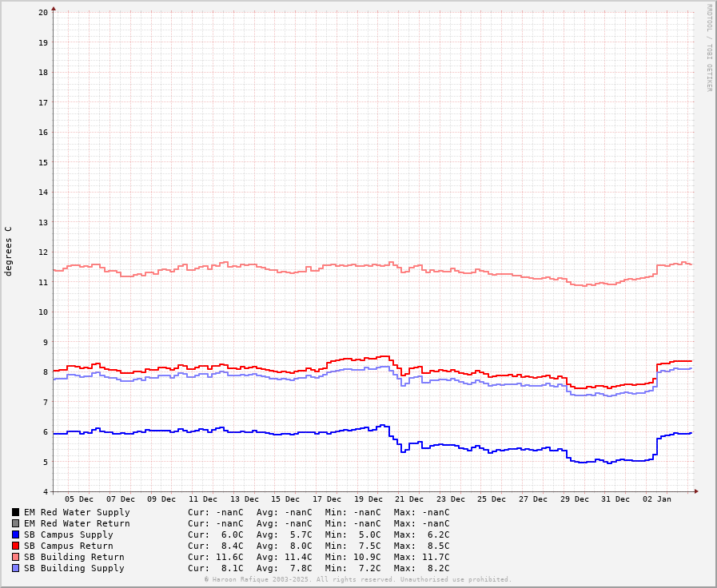Click the SB Campus Supply legend label
The width and height of the screenshot is (717, 588).
click(x=68, y=534)
